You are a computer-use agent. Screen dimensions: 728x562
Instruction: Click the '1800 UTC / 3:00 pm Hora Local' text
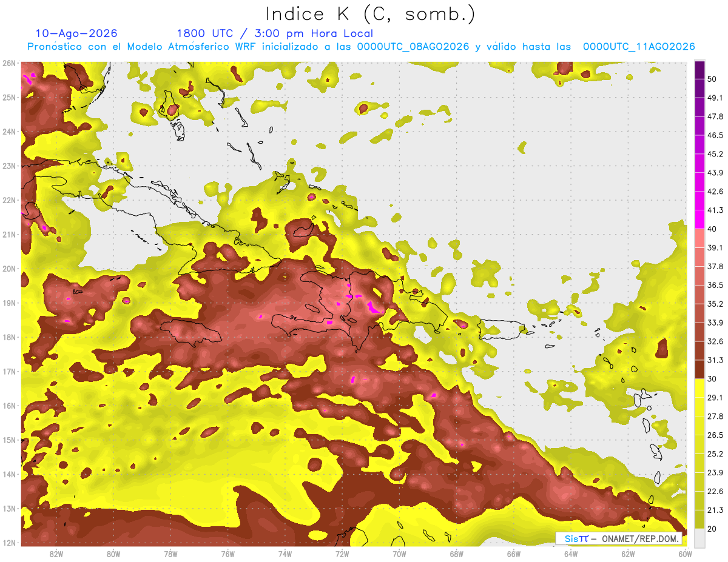click(x=275, y=33)
